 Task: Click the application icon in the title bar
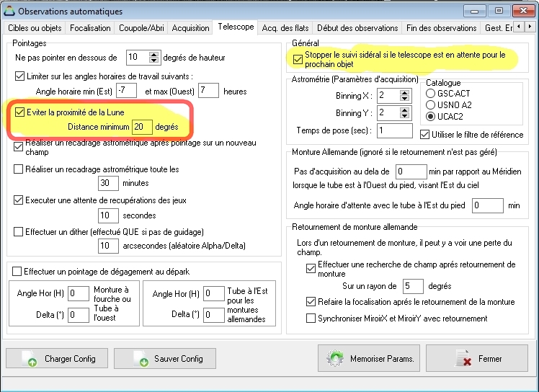click(x=9, y=11)
